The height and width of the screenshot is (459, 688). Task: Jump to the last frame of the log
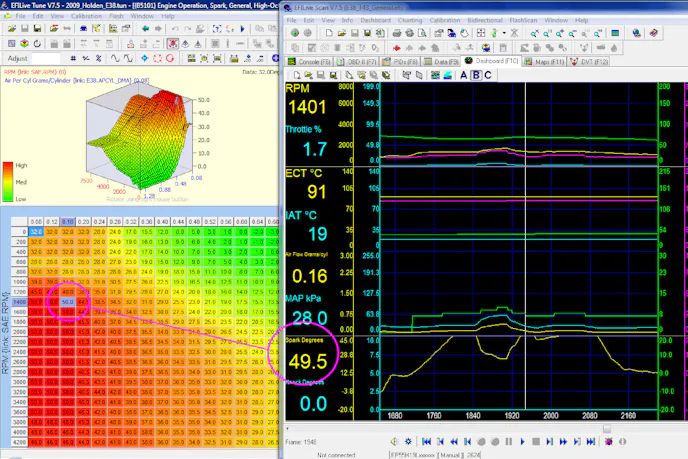click(591, 441)
